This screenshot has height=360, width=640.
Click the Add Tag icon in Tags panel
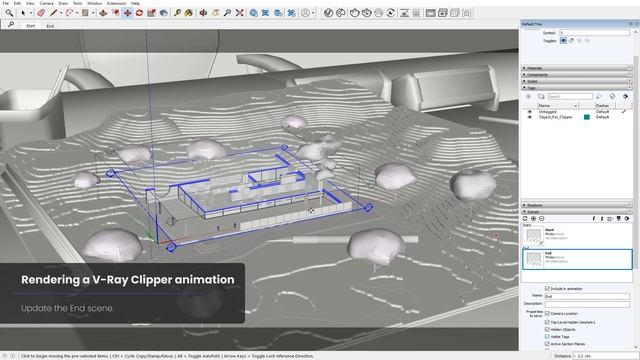coord(528,96)
